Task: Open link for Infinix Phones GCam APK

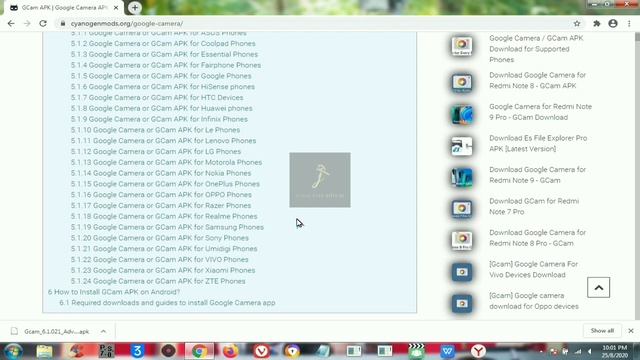Action: click(x=159, y=119)
